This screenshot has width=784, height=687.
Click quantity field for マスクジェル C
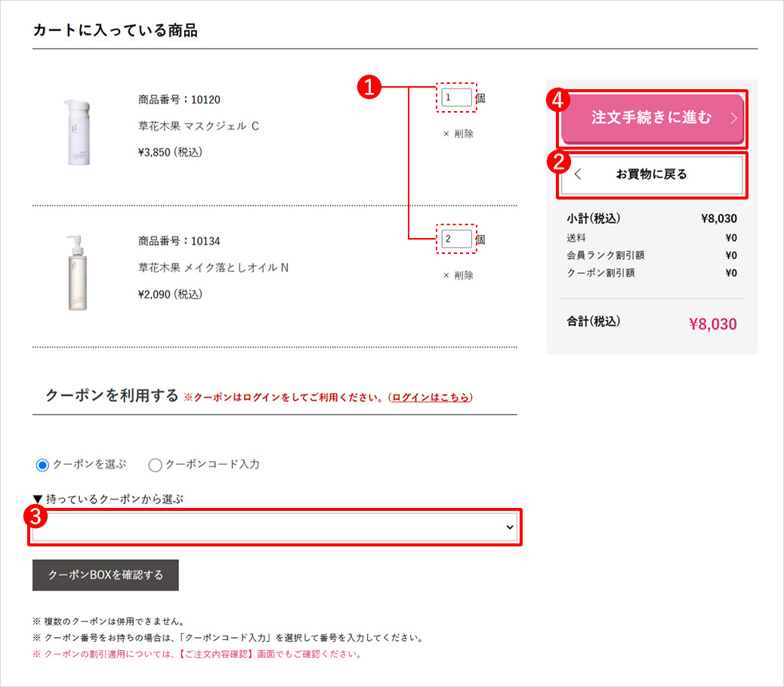(457, 97)
